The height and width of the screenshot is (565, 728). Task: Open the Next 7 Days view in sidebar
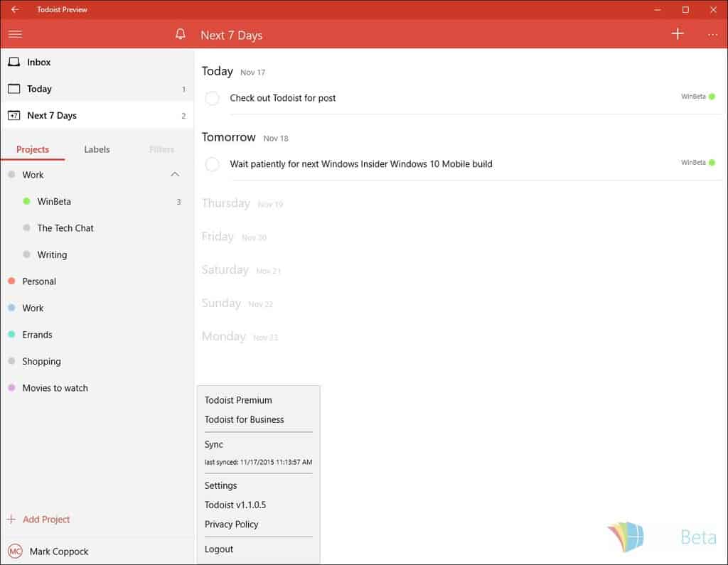pyautogui.click(x=51, y=115)
